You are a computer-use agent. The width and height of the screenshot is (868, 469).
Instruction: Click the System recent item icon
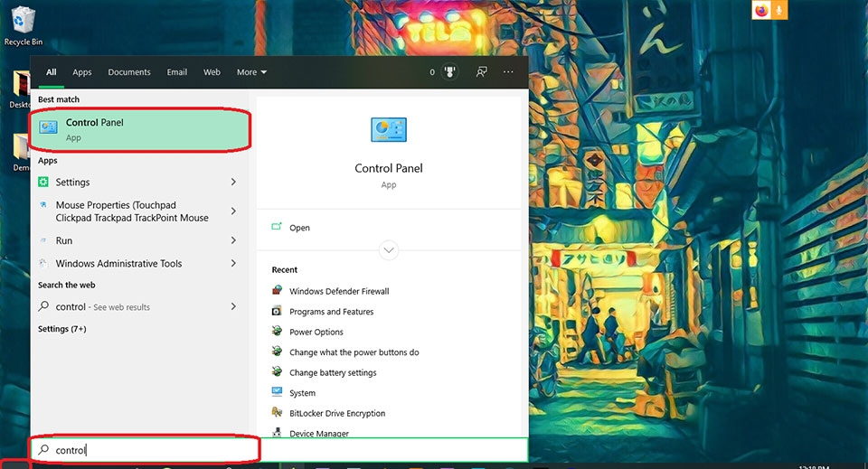coord(277,392)
